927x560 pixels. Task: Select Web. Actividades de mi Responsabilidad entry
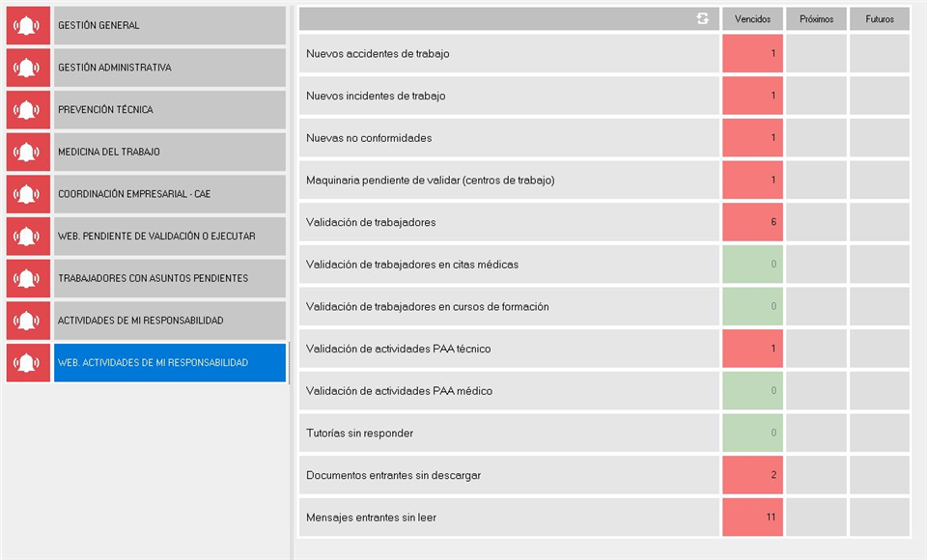coord(169,363)
